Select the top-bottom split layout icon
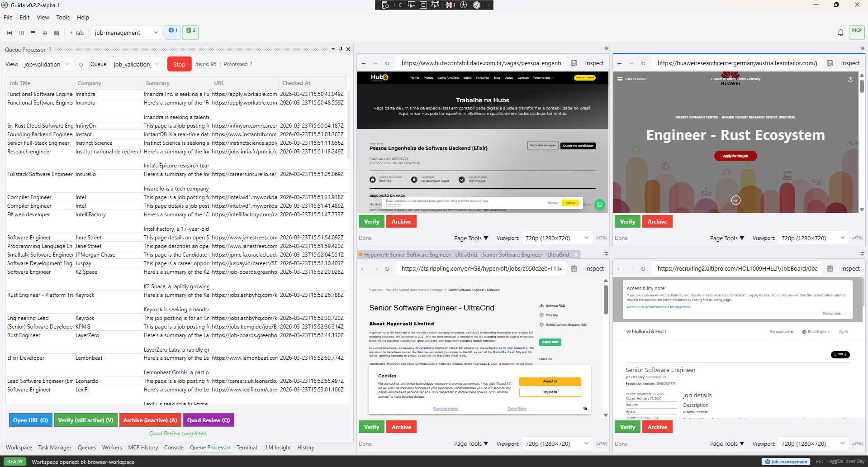The height and width of the screenshot is (467, 868). click(x=33, y=33)
